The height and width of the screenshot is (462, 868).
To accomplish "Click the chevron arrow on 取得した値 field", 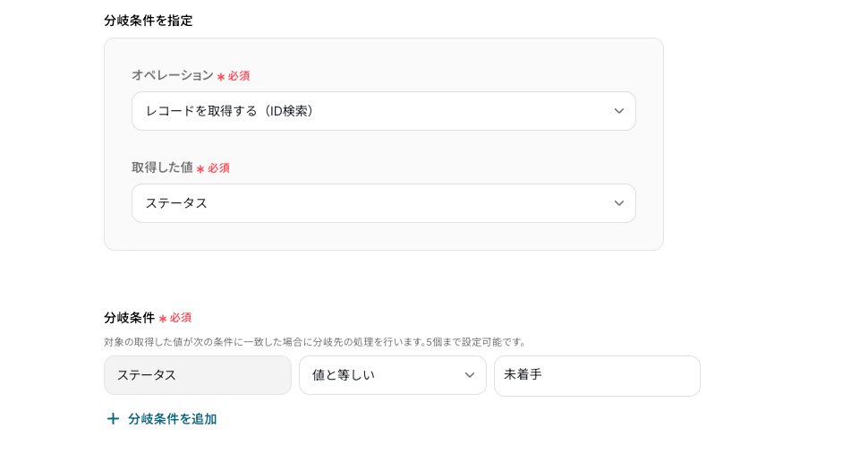I will (618, 203).
